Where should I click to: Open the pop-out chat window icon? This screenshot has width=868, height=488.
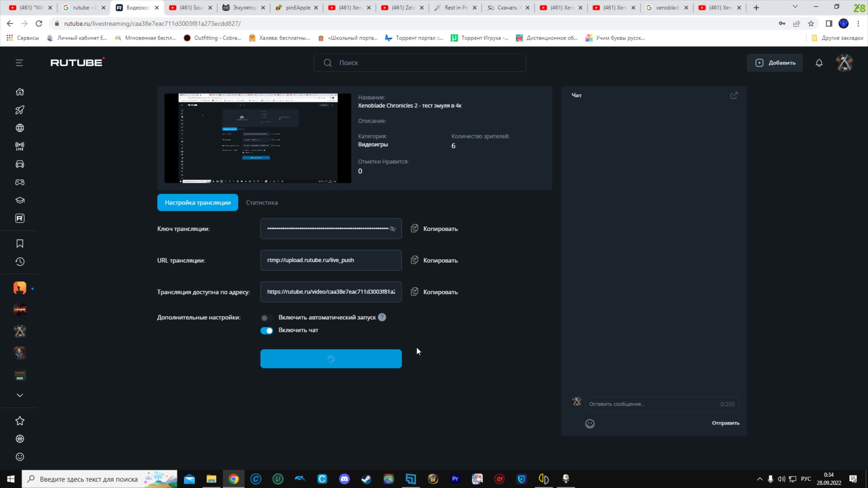tap(734, 95)
